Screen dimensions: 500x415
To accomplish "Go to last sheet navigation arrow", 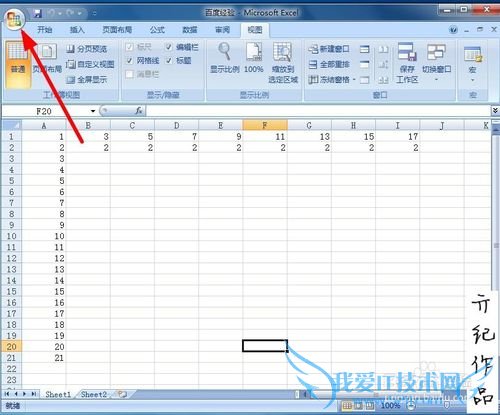I will [34, 394].
